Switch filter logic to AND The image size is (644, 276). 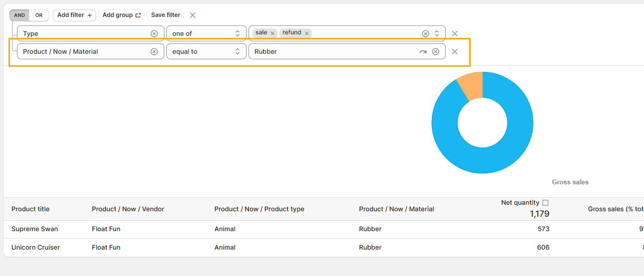[19, 15]
